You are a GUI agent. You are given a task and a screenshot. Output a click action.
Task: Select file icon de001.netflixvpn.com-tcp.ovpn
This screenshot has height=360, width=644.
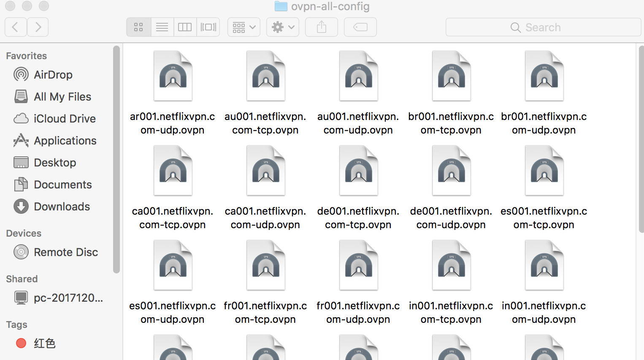pyautogui.click(x=359, y=171)
